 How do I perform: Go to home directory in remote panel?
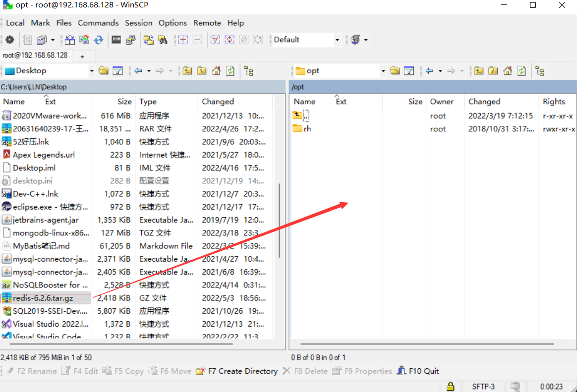click(508, 70)
